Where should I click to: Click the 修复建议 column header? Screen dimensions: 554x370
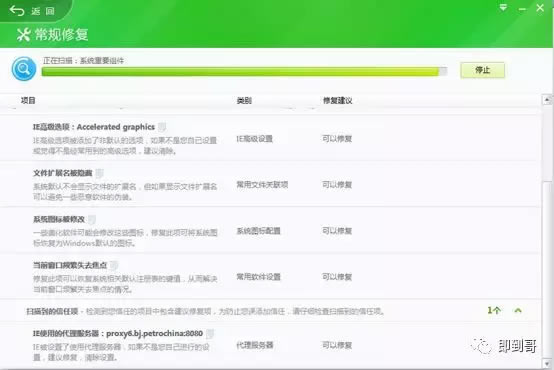pyautogui.click(x=337, y=101)
